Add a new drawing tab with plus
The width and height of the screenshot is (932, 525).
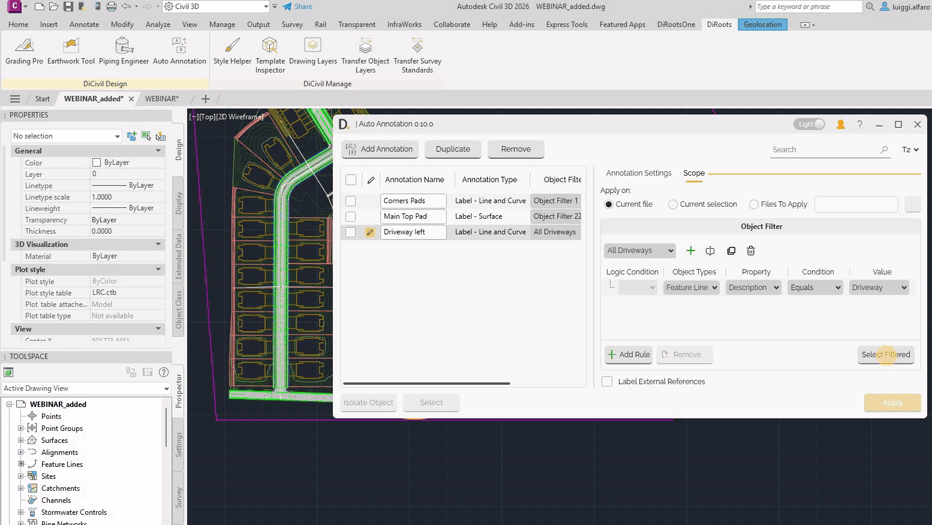coord(206,99)
